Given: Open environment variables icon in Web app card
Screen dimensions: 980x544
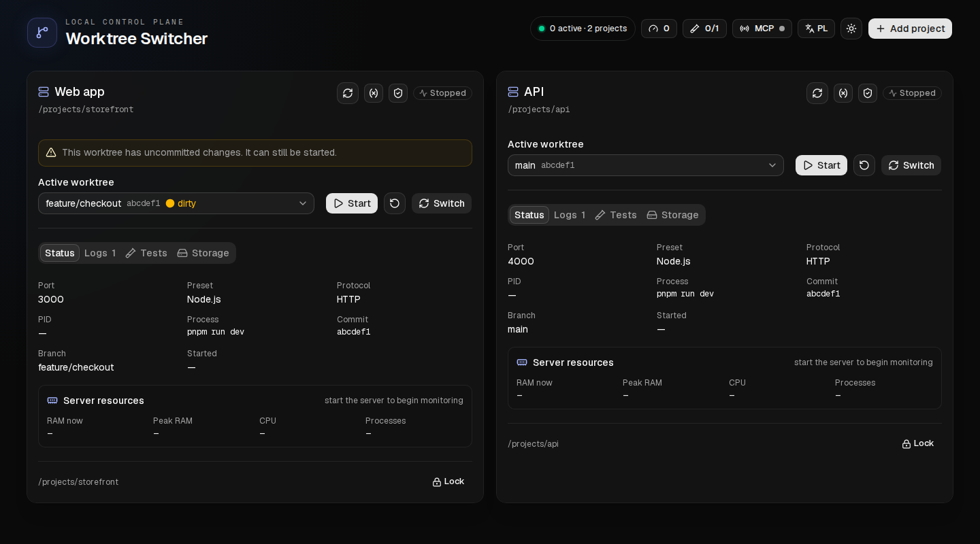Looking at the screenshot, I should click(x=374, y=93).
